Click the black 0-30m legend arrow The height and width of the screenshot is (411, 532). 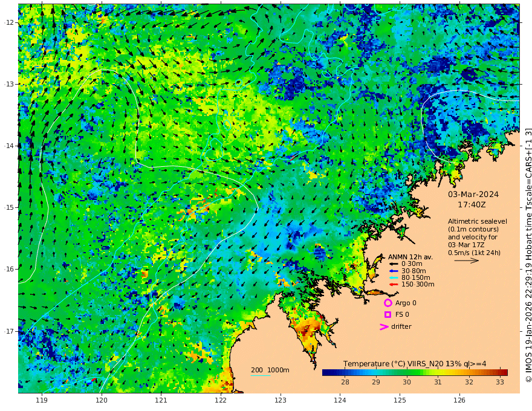(394, 264)
